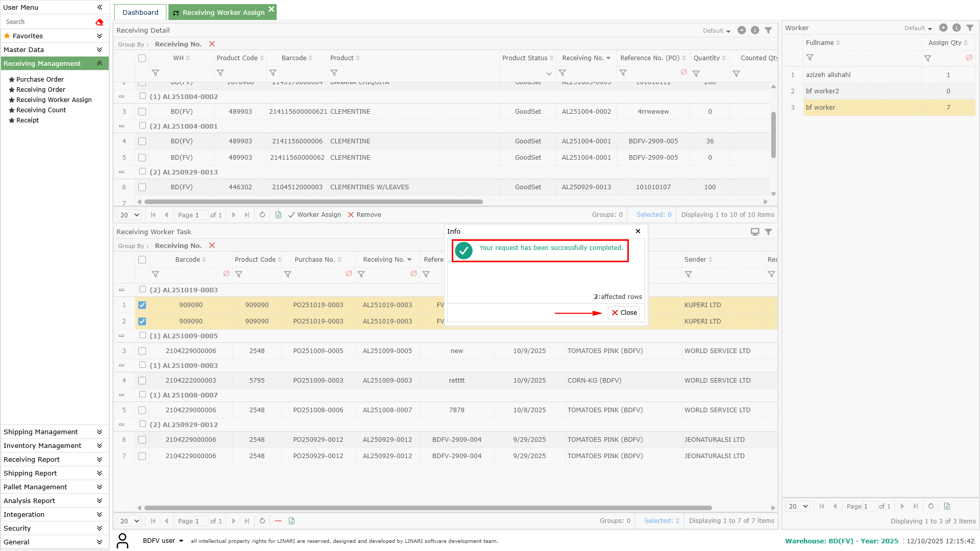The height and width of the screenshot is (551, 980).
Task: Open the Receiving Count menu item
Action: pyautogui.click(x=41, y=110)
